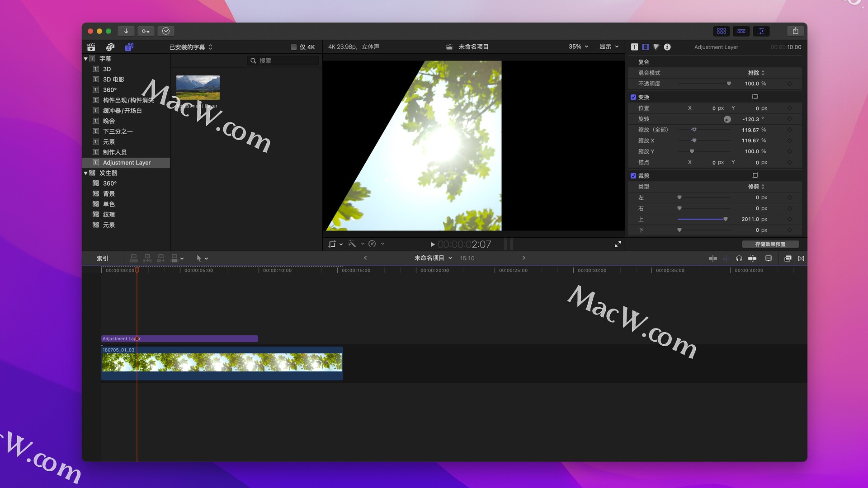Toggle the inspector panel sliders icon
868x488 pixels.
[761, 31]
